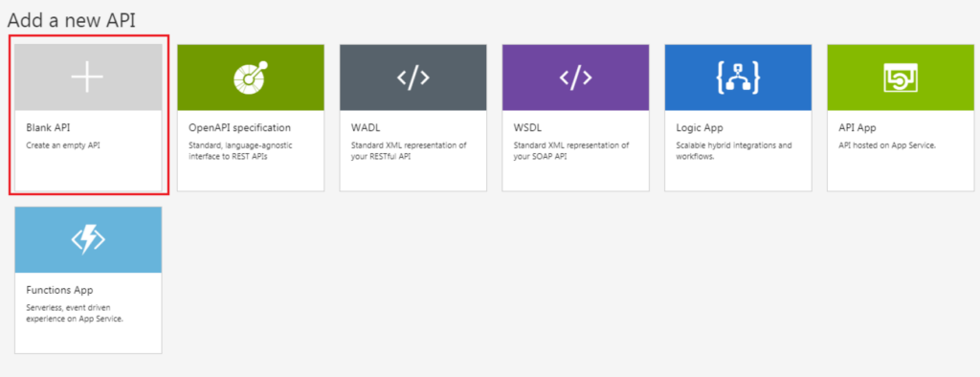Click 'Scalable hybrid integrations and workflows' text

[x=734, y=150]
